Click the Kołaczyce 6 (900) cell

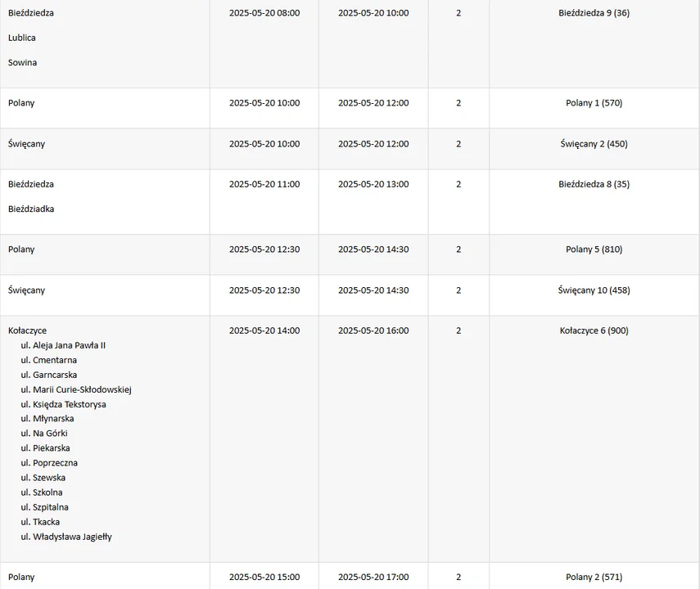click(594, 330)
